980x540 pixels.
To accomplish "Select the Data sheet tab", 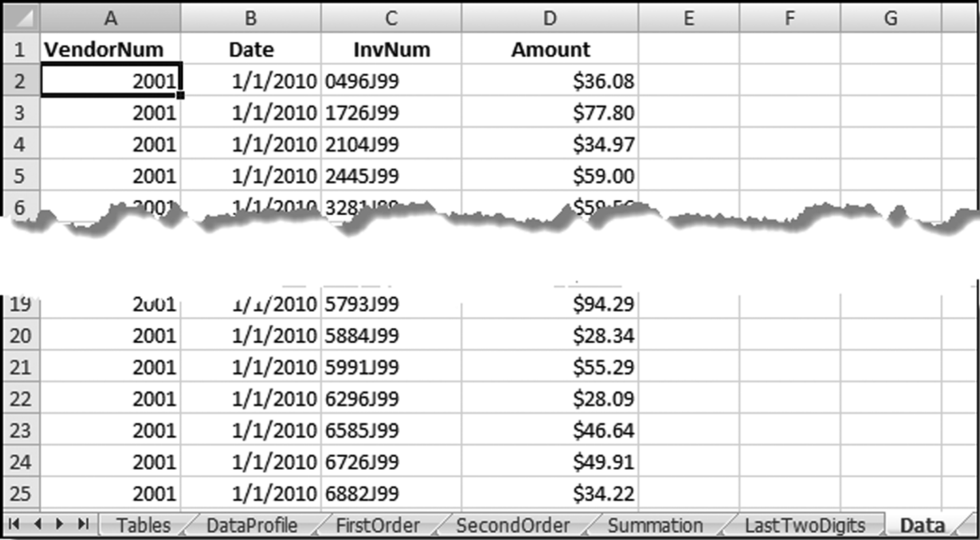I will [923, 526].
